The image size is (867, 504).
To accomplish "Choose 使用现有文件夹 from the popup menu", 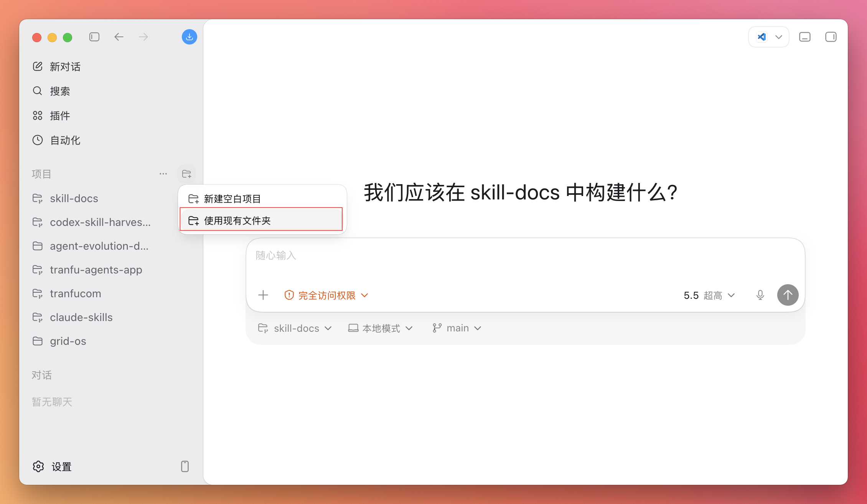I will [261, 219].
